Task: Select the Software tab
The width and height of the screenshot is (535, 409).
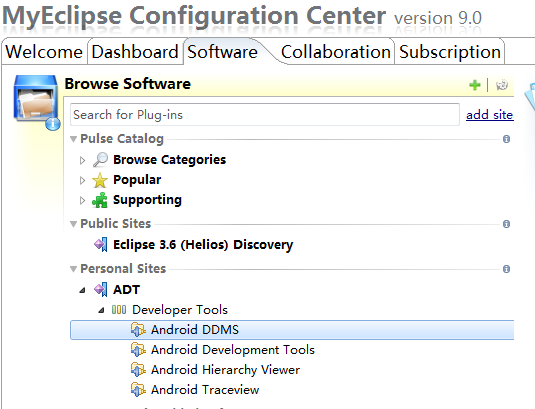Action: 222,52
